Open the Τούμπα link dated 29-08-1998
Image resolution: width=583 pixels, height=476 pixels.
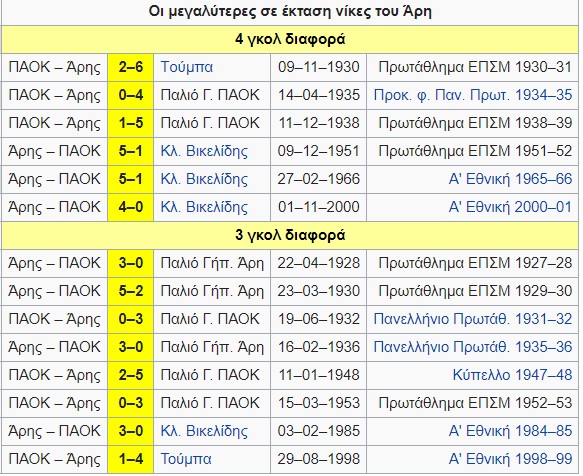click(186, 459)
